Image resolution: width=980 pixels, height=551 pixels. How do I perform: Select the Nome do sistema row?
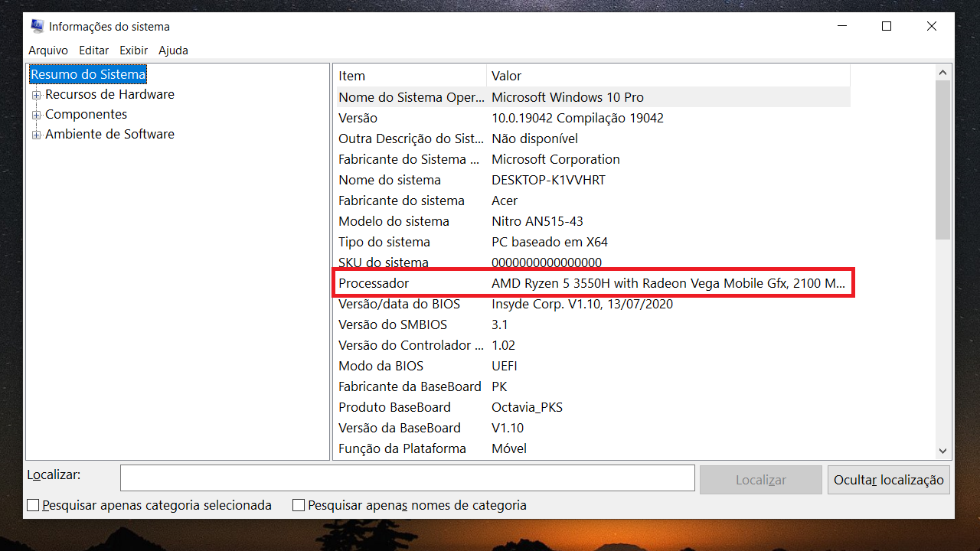[x=592, y=180]
